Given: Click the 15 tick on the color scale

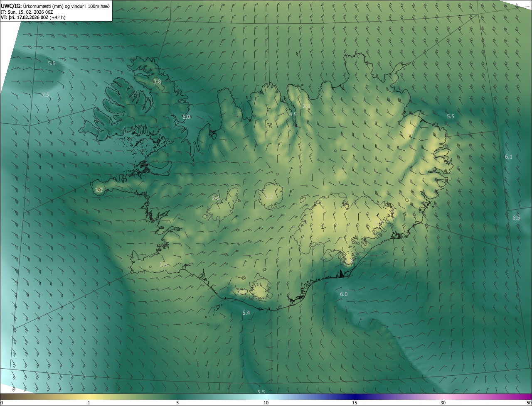Looking at the screenshot, I should pyautogui.click(x=355, y=403).
